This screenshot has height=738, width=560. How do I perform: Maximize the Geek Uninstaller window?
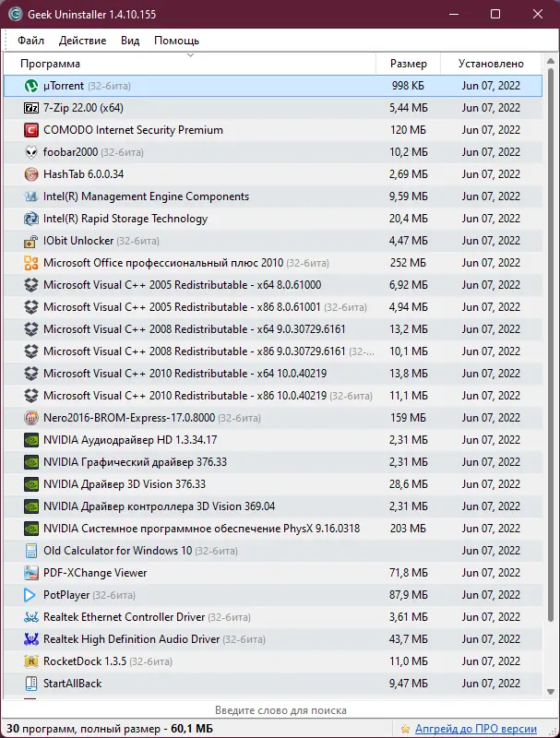[x=495, y=14]
